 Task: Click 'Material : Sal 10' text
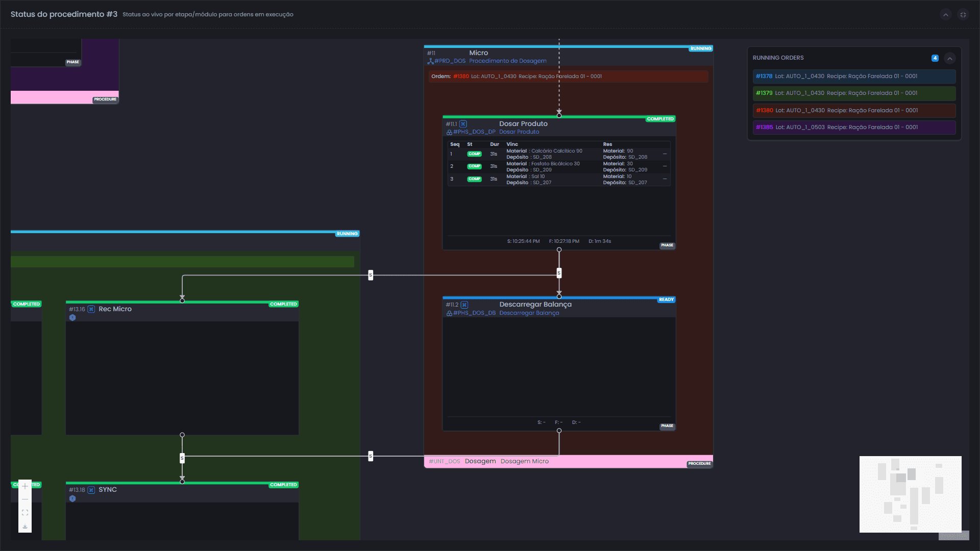click(x=526, y=177)
